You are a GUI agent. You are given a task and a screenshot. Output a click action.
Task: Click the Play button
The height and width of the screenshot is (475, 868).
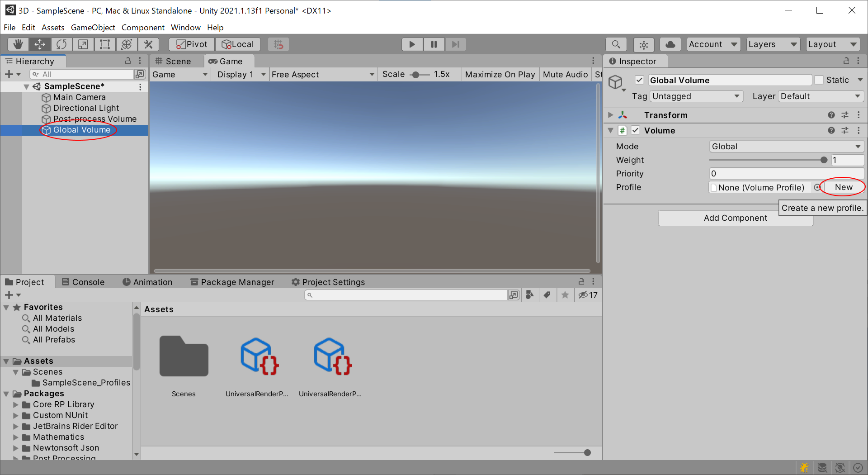412,44
